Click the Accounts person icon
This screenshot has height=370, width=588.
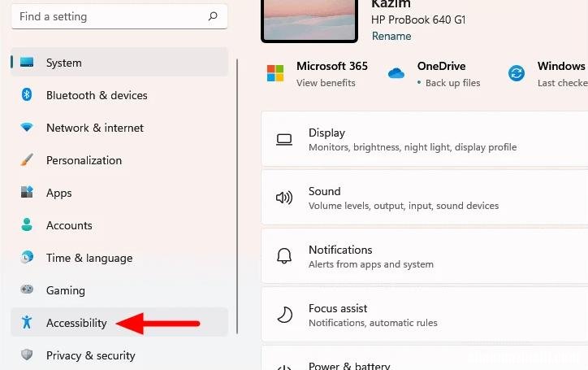(x=27, y=224)
